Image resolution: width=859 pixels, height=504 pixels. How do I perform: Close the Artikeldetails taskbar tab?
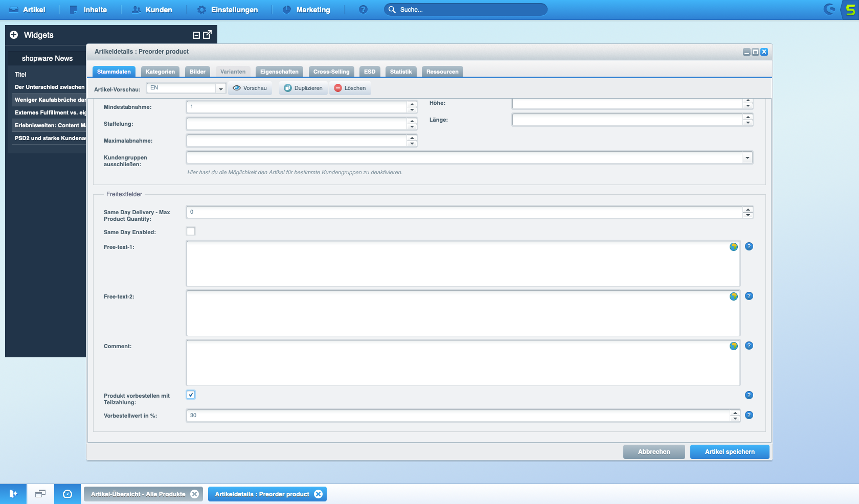[x=319, y=494]
